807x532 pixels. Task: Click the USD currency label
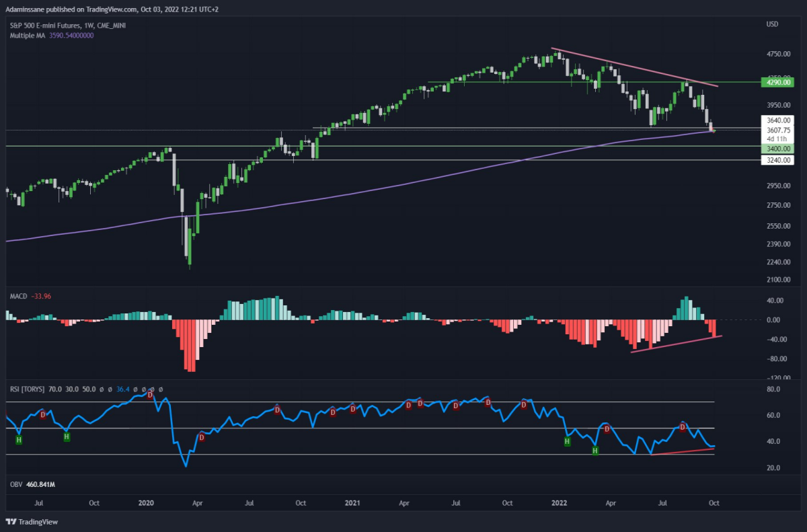click(x=771, y=25)
